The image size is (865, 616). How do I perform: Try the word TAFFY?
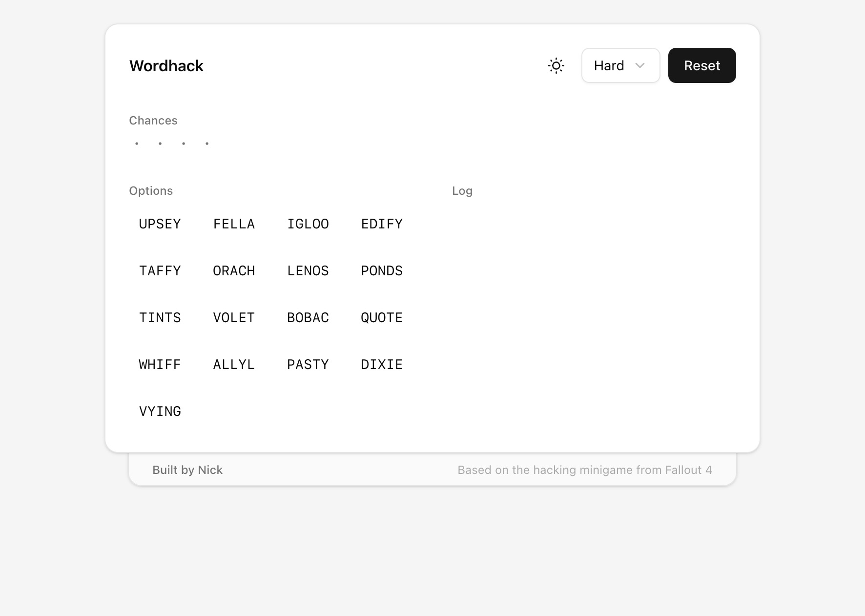[x=160, y=270]
